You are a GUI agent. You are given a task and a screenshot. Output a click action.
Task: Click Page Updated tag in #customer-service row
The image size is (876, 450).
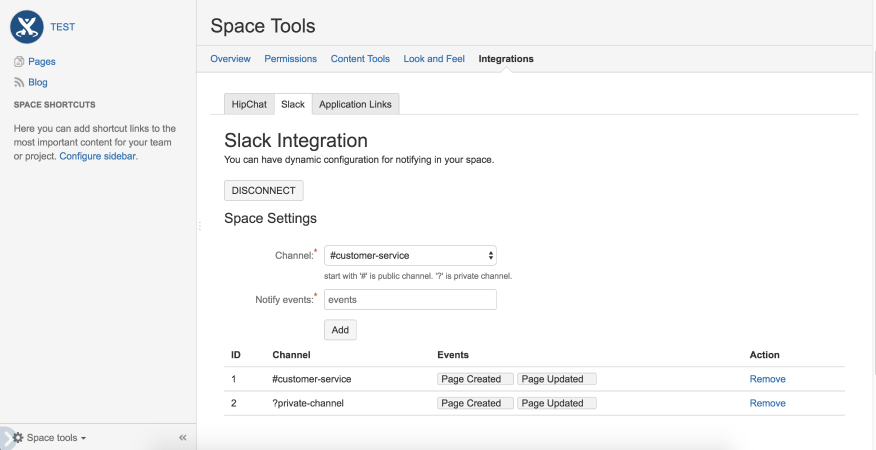coord(556,379)
